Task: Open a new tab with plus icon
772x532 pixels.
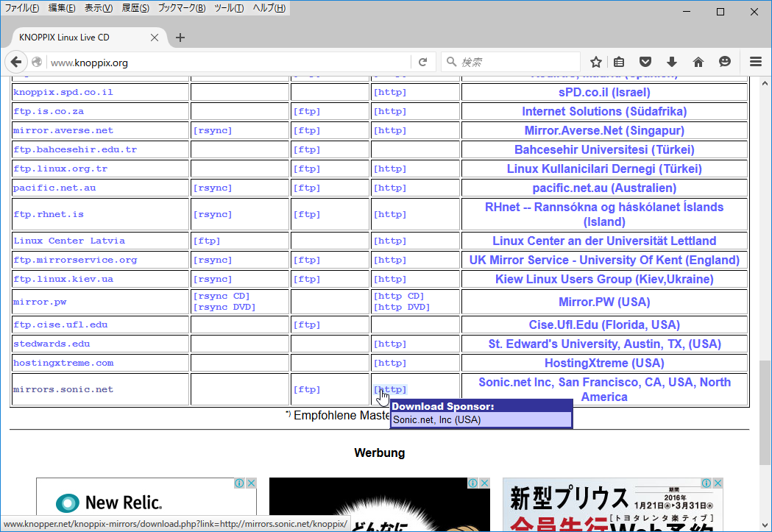Action: 180,38
